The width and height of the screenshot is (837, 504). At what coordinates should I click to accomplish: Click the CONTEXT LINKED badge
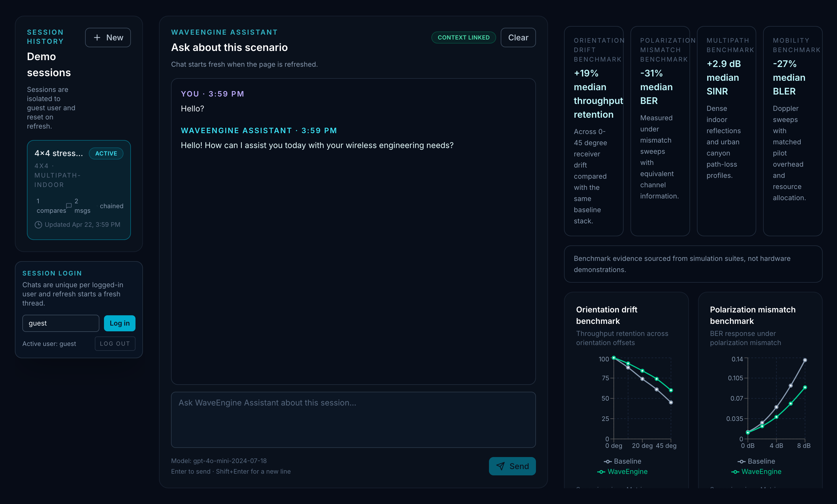(463, 37)
